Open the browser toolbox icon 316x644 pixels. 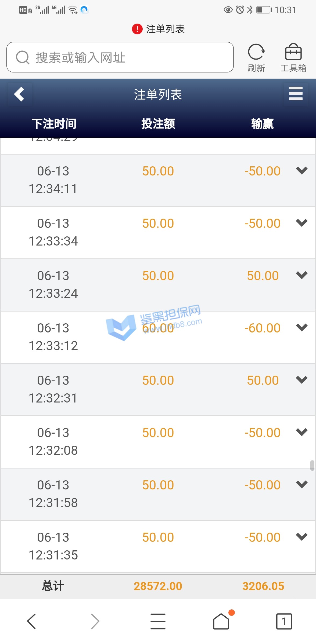click(x=293, y=52)
